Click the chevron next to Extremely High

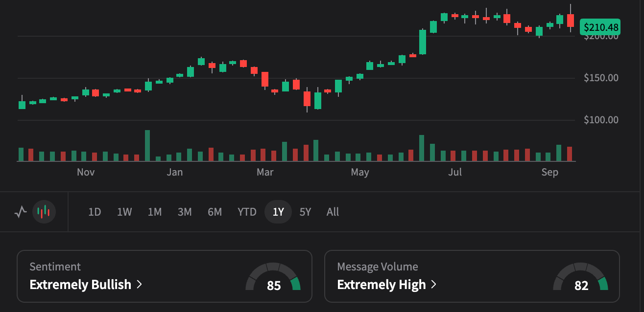coord(433,285)
